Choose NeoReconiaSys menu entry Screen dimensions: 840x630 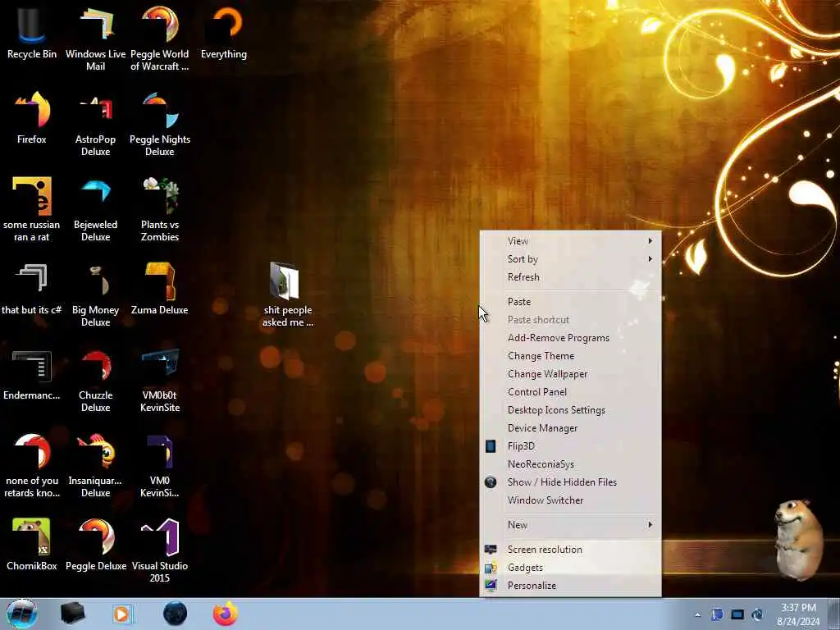pos(571,464)
